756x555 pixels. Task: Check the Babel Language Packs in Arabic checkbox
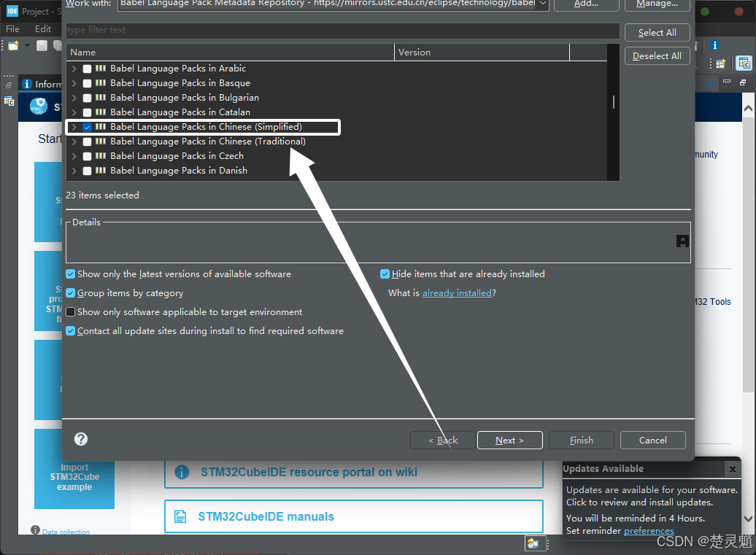tap(88, 69)
